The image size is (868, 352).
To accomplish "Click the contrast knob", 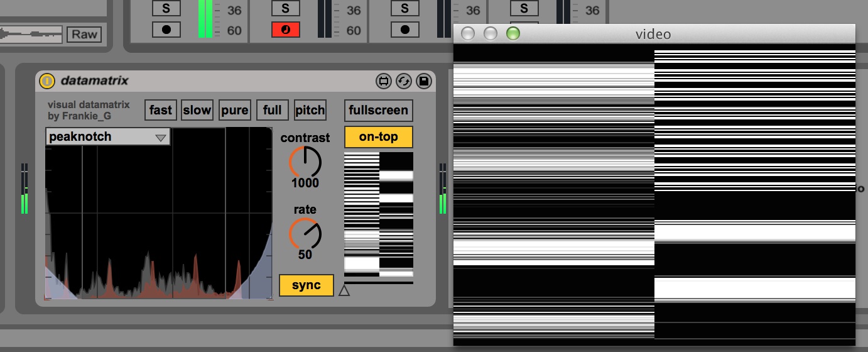I will [x=305, y=162].
